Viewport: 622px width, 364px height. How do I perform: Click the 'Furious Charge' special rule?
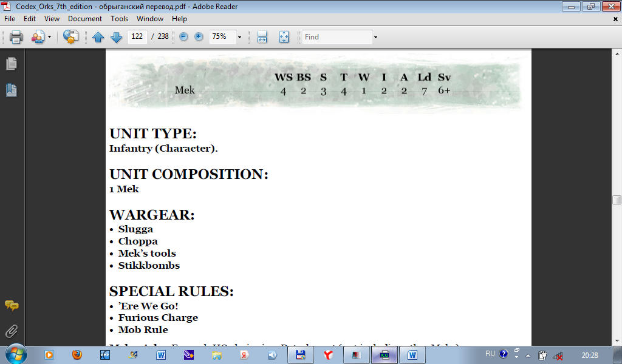click(158, 318)
